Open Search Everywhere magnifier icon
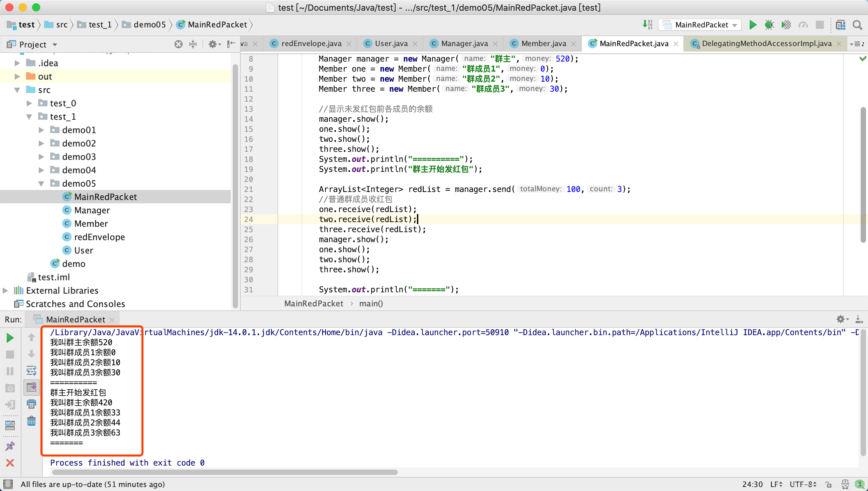This screenshot has height=491, width=868. [x=857, y=25]
